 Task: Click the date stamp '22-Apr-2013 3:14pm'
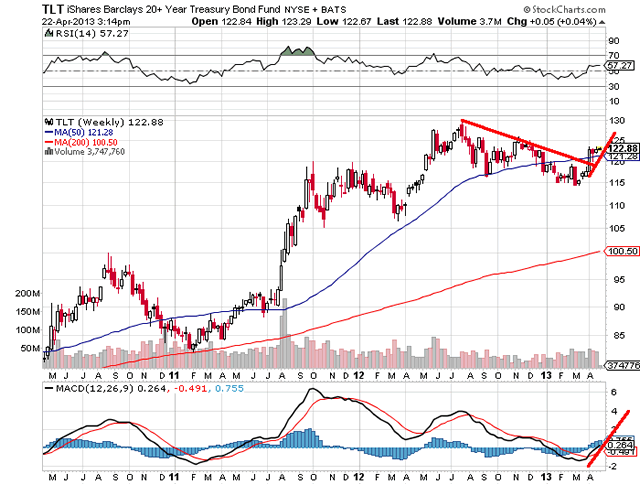click(86, 22)
